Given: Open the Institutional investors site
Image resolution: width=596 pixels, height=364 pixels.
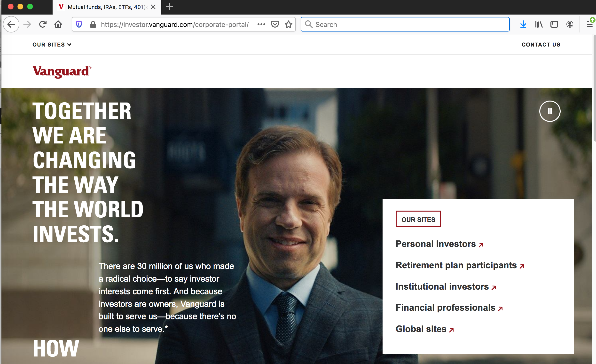Looking at the screenshot, I should tap(446, 287).
